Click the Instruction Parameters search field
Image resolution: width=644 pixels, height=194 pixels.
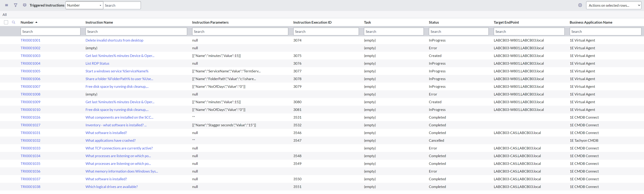[240, 31]
